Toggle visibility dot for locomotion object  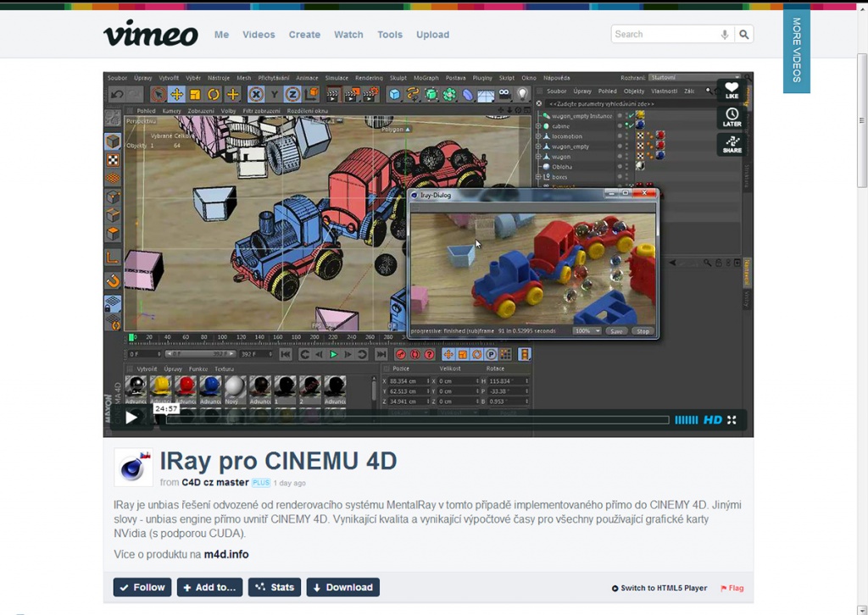620,136
